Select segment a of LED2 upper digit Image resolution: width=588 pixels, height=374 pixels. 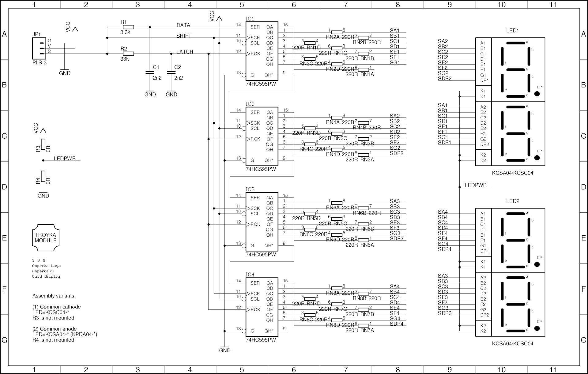coord(516,214)
